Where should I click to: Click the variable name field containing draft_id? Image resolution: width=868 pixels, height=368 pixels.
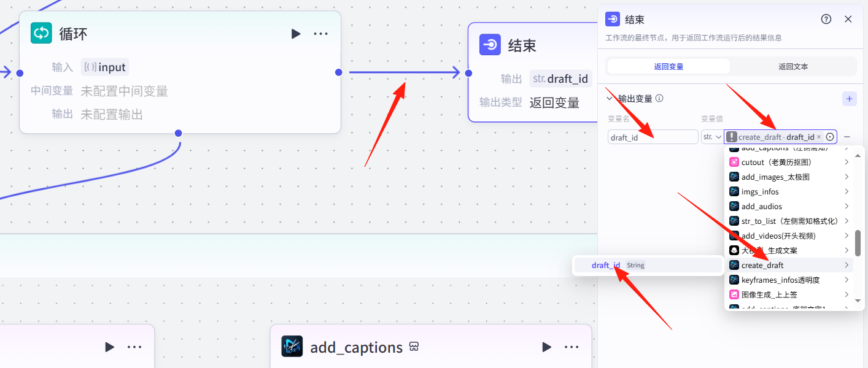pos(653,137)
